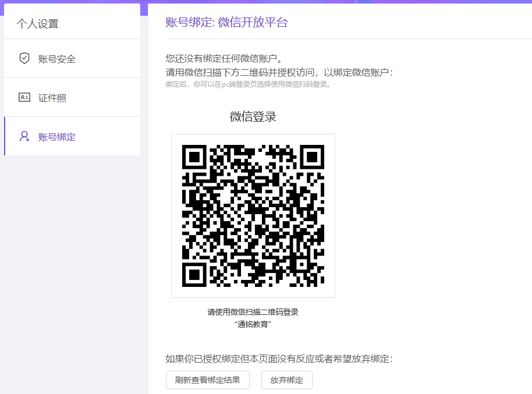532x394 pixels.
Task: Click the 如果你已授权绑定 instruction text
Action: [279, 358]
